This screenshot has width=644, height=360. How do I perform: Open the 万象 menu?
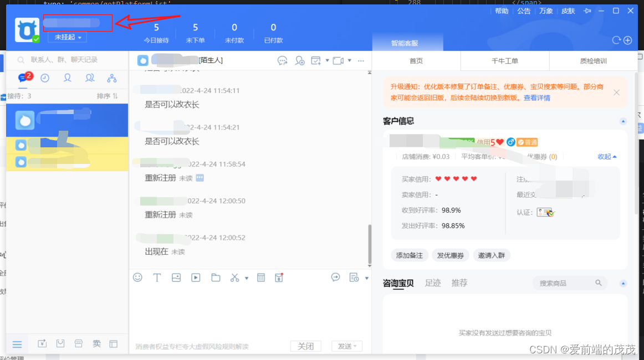click(546, 11)
